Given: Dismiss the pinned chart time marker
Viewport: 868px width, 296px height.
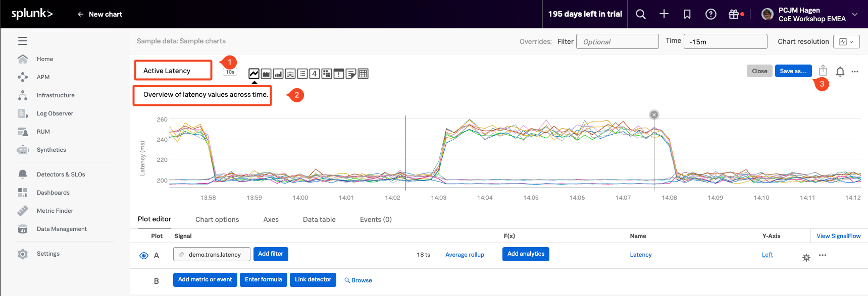Looking at the screenshot, I should (x=654, y=115).
